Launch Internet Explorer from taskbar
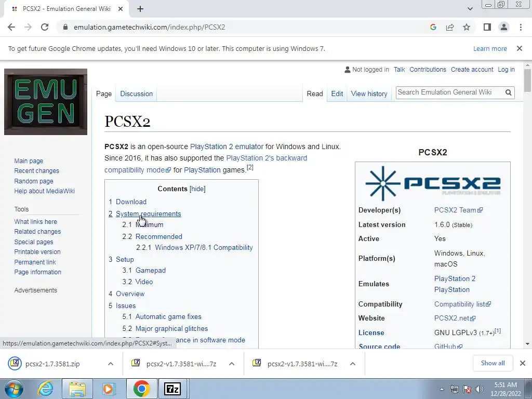Viewport: 532px width, 399px height. (x=46, y=389)
